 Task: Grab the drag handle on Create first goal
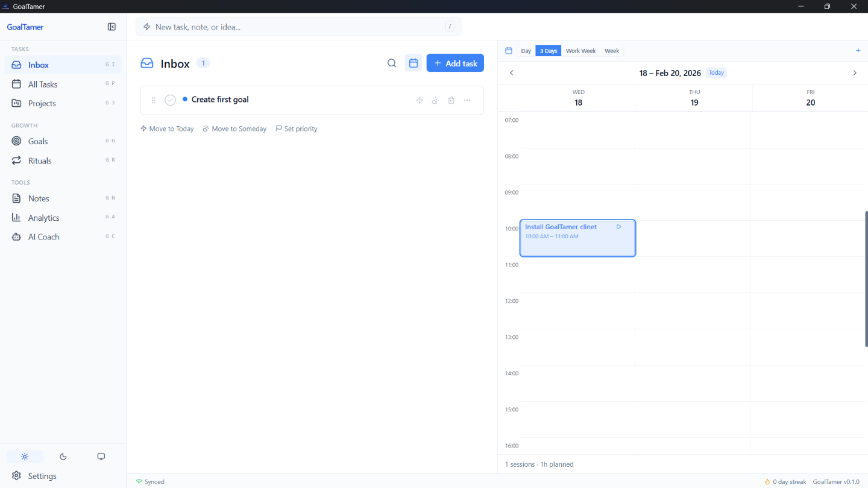(154, 100)
